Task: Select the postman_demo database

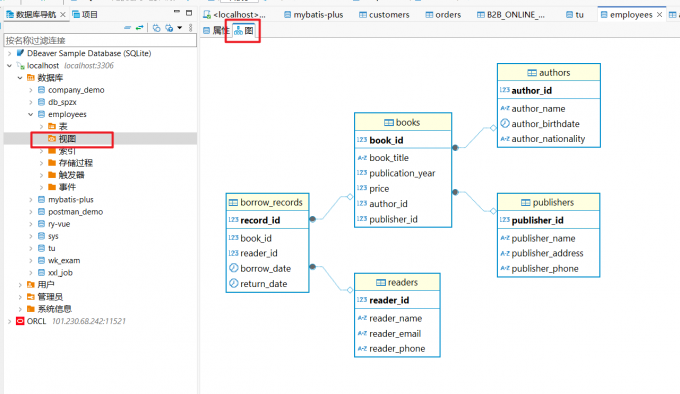Action: pos(75,212)
